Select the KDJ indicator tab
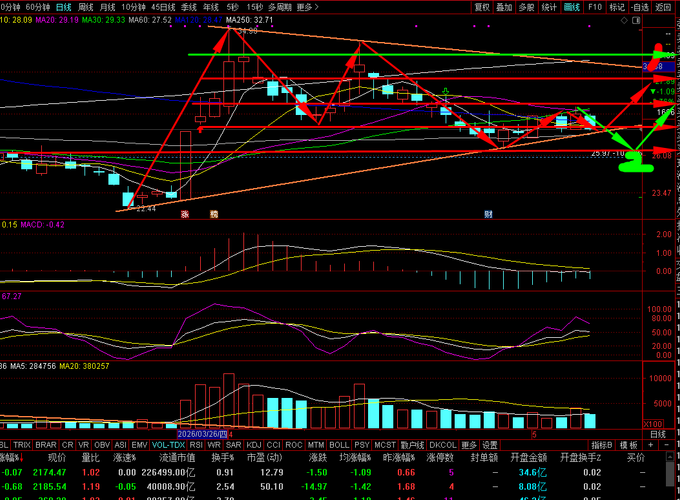The image size is (680, 500). [254, 445]
